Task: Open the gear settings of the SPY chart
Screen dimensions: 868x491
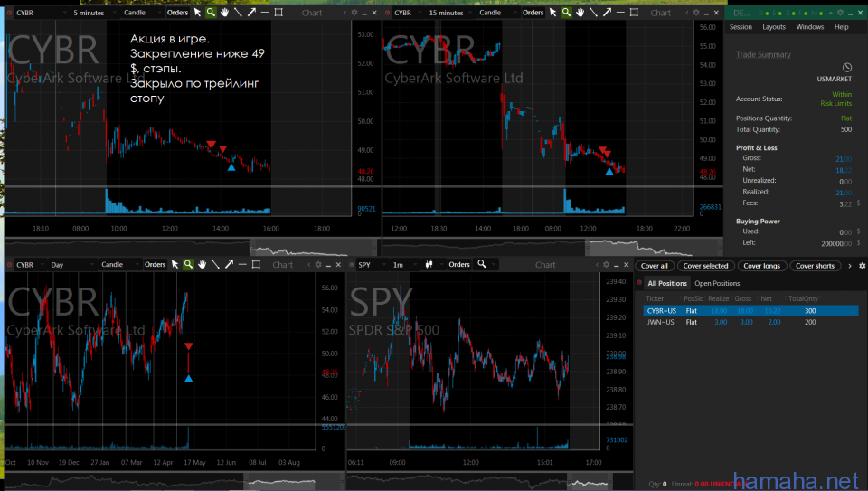Action: (606, 265)
